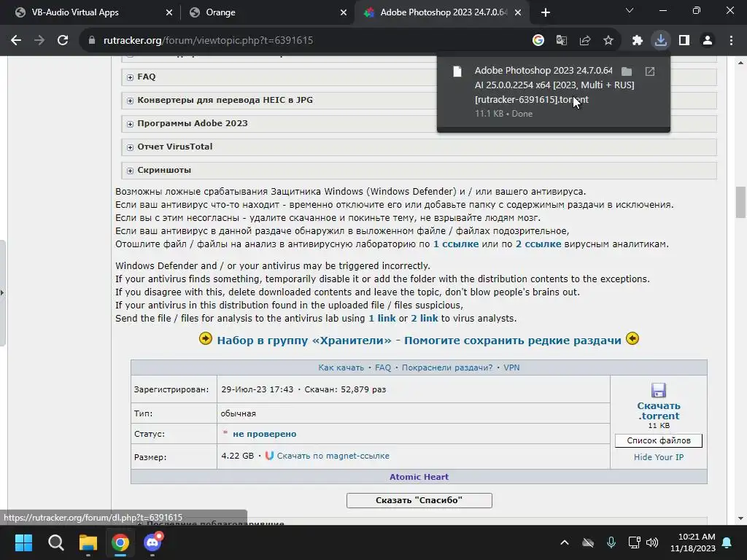Image resolution: width=747 pixels, height=560 pixels.
Task: Select "52,879" download count text
Action: click(x=355, y=389)
